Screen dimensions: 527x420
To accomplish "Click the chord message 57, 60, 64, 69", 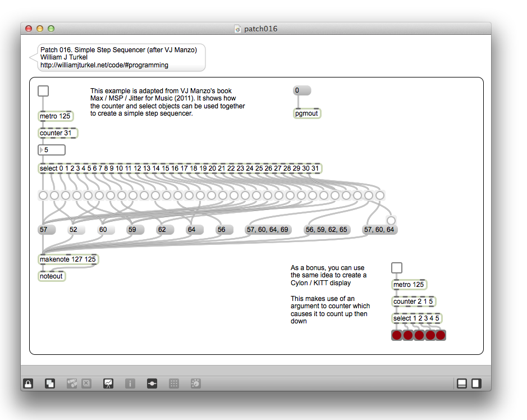I will point(268,230).
